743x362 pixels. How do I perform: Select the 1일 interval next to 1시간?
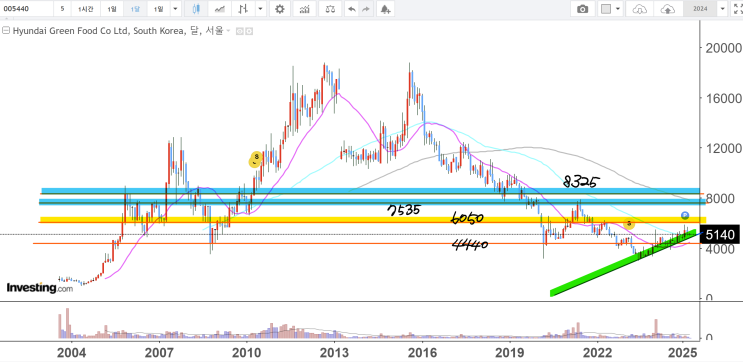[111, 9]
